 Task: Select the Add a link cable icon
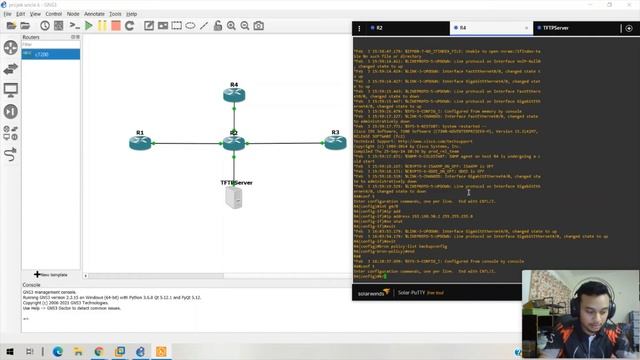tap(11, 154)
